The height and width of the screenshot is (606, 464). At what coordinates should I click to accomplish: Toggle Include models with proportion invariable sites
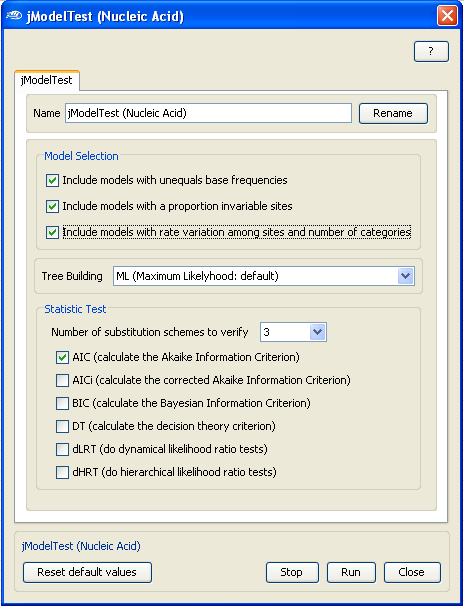[x=52, y=206]
